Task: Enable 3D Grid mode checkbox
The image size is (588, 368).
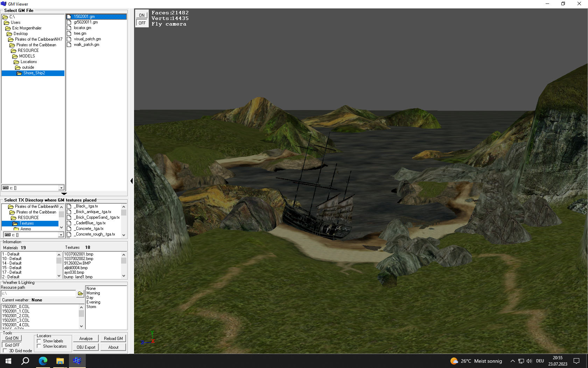Action: [x=5, y=351]
